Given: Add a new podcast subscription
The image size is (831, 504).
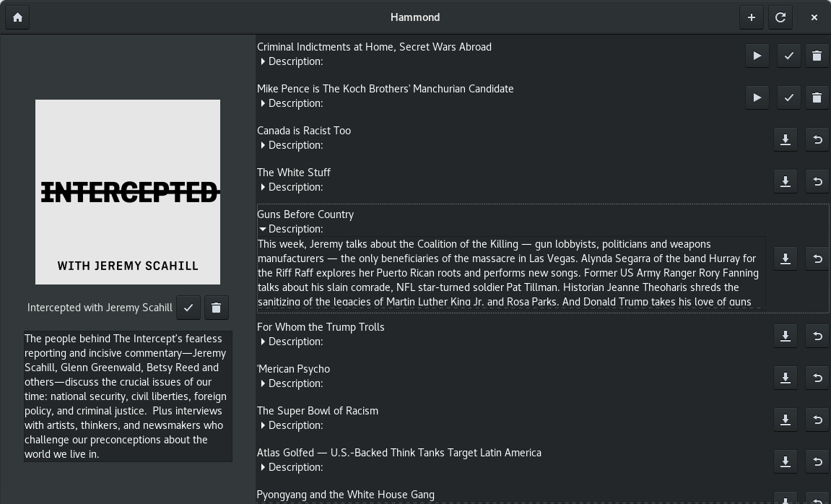Looking at the screenshot, I should [x=751, y=17].
